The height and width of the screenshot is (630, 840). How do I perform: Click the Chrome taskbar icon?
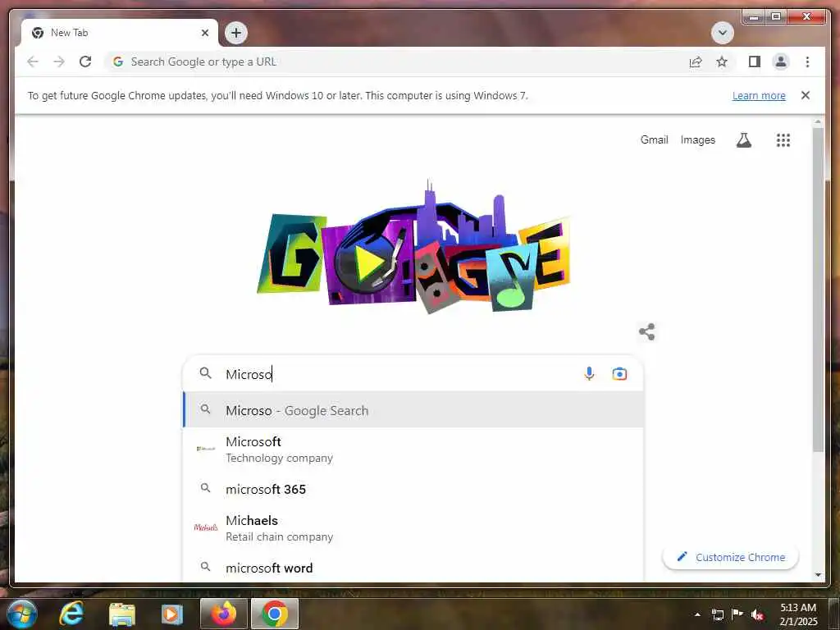point(274,614)
